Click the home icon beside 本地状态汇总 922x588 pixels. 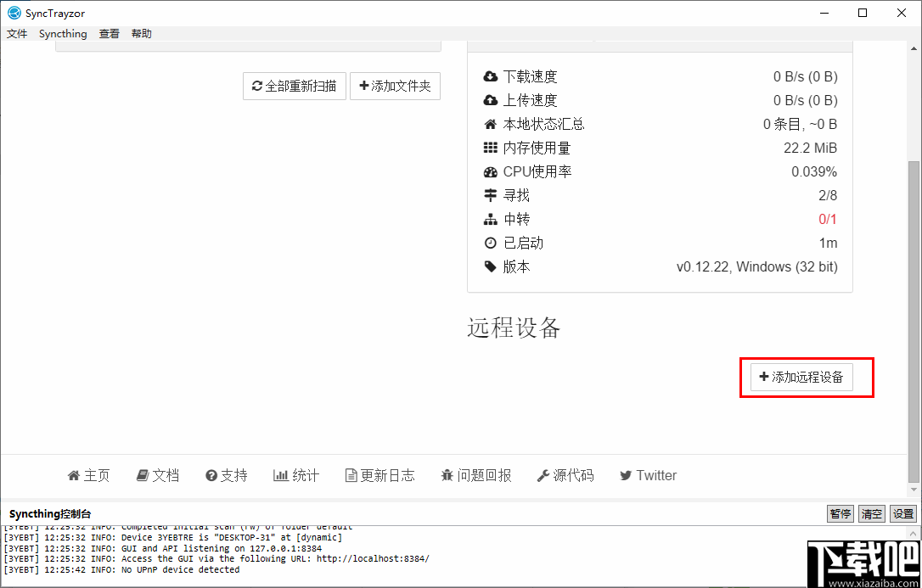click(491, 123)
